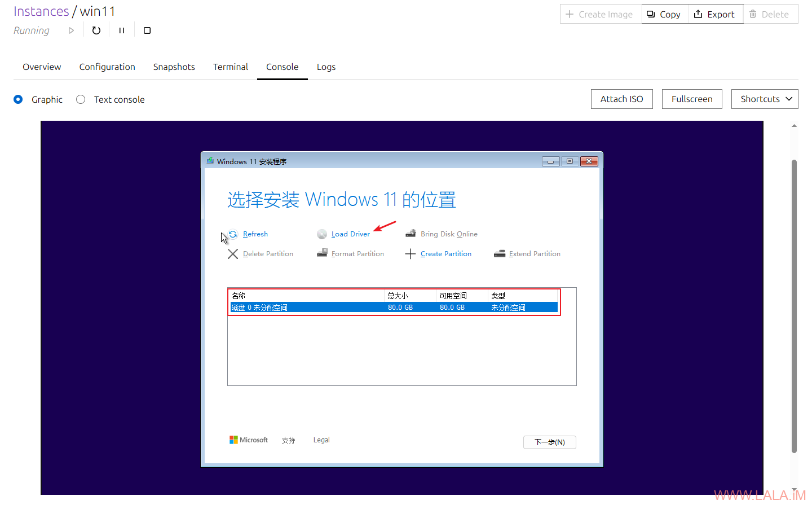Click the Delete Partition X icon

[x=233, y=254]
